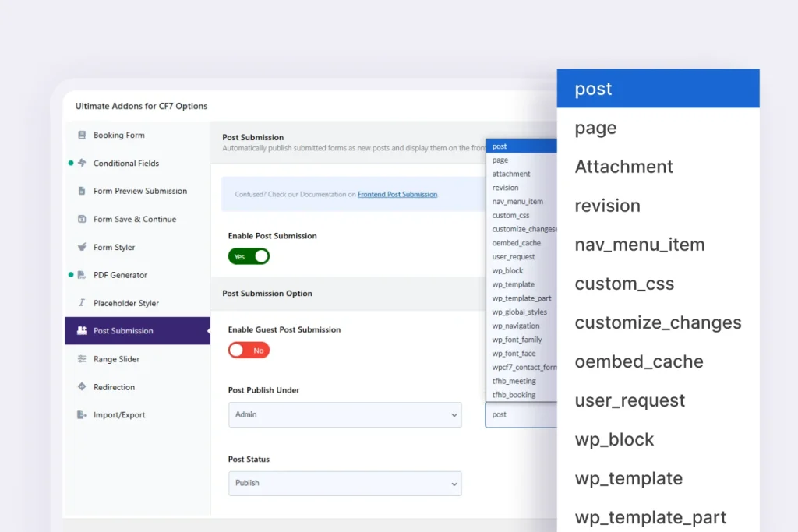
Task: Choose 'post' in small dropdown list
Action: (x=521, y=146)
